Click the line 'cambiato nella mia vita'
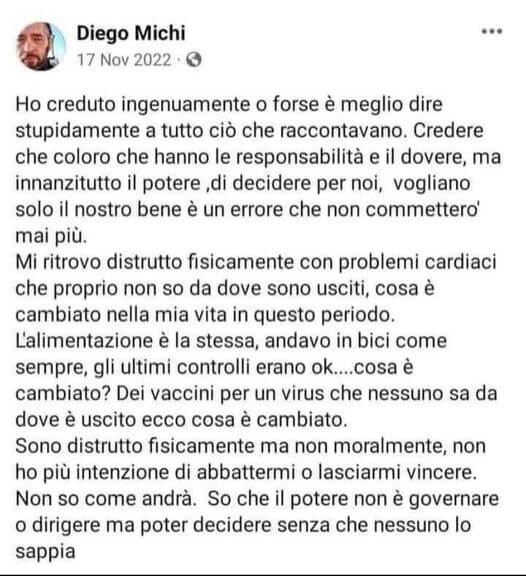Image resolution: width=526 pixels, height=576 pixels. coord(121,315)
